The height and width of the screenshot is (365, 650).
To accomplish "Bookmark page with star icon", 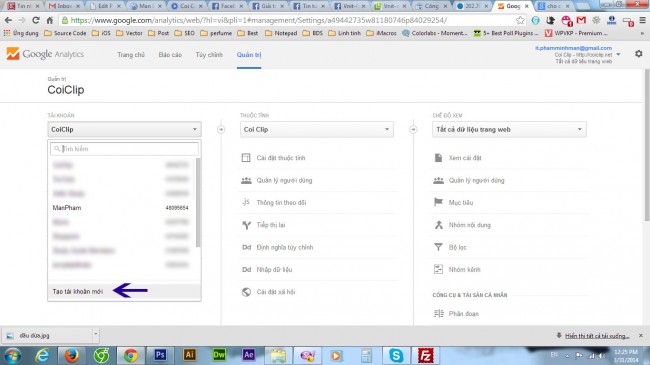I will tap(520, 20).
